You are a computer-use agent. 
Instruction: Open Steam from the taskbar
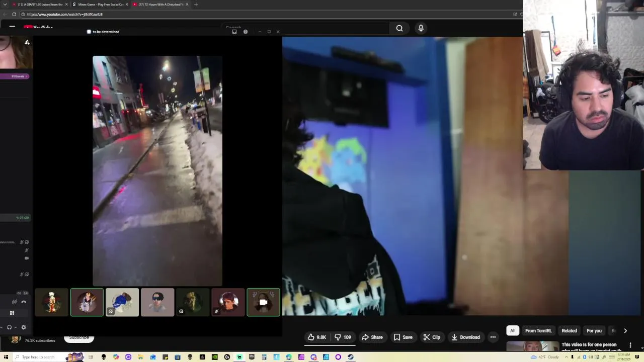[x=351, y=357]
